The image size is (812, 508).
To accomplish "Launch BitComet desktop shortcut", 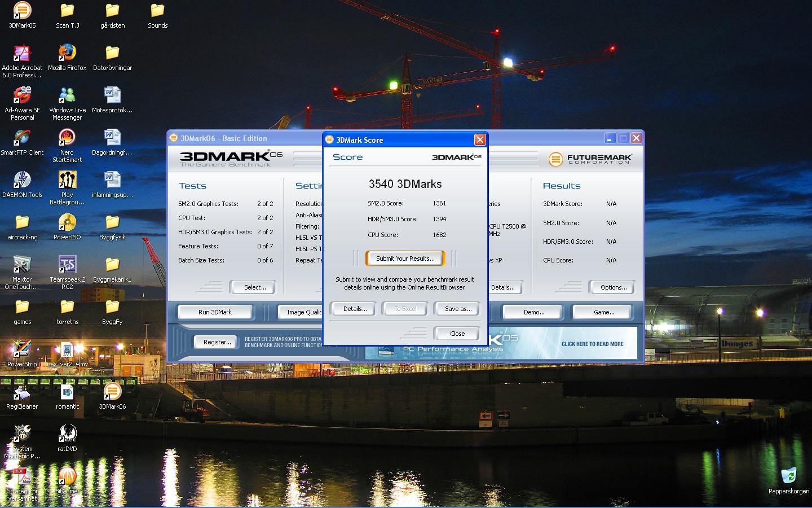I will [x=67, y=481].
